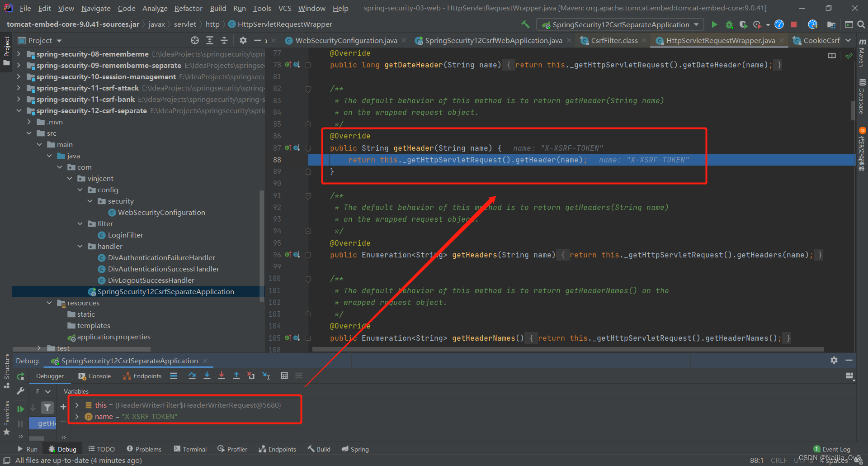The image size is (868, 466).
Task: Toggle the Spring tool window at the bottom
Action: (x=355, y=449)
